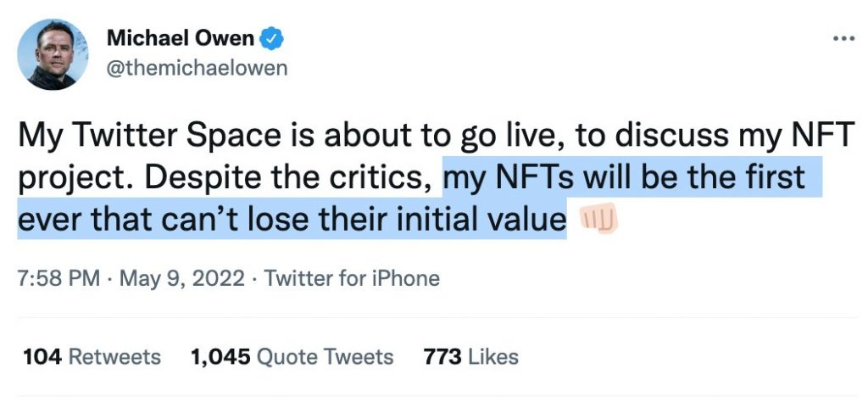View the 773 Likes list
This screenshot has width=868, height=408.
coord(471,357)
